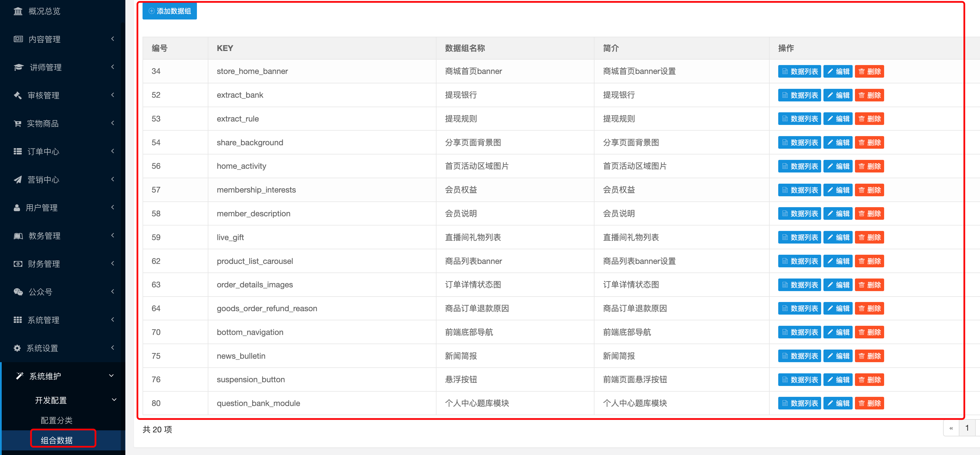Click the open book icon for 教务管理
The height and width of the screenshot is (455, 980).
point(18,236)
